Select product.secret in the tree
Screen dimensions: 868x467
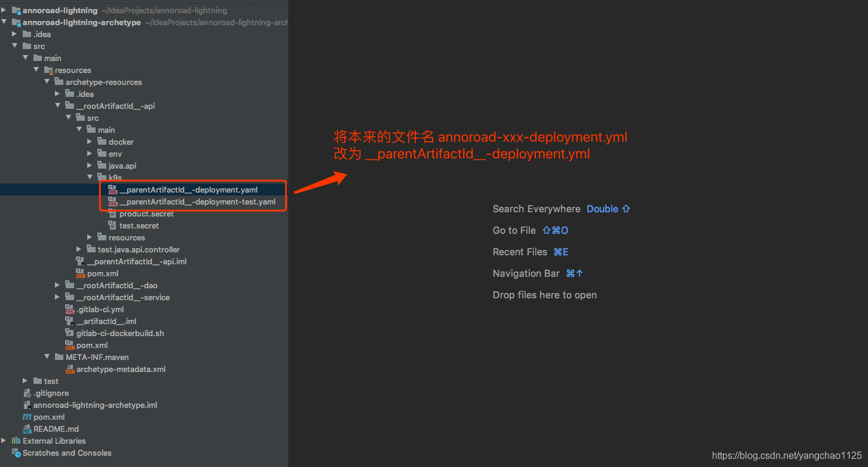(146, 213)
